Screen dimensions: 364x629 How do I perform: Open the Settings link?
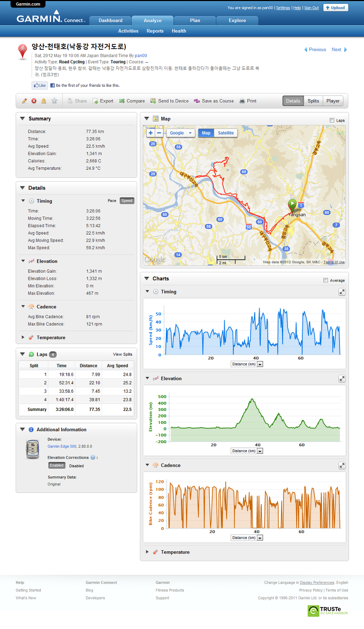coord(283,8)
